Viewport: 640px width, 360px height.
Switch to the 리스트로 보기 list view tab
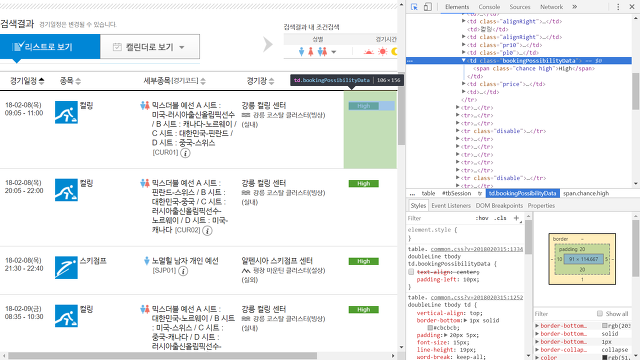tap(50, 47)
